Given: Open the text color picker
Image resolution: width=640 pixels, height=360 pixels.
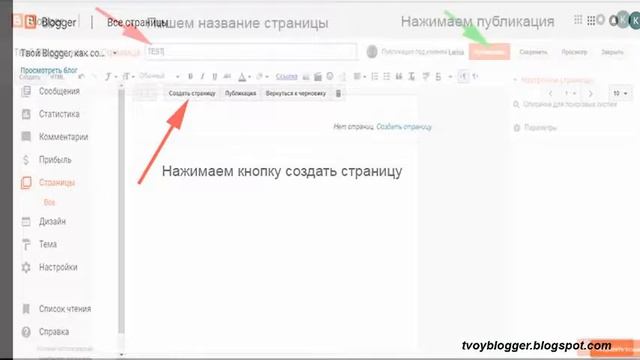Looking at the screenshot, I should point(244,76).
